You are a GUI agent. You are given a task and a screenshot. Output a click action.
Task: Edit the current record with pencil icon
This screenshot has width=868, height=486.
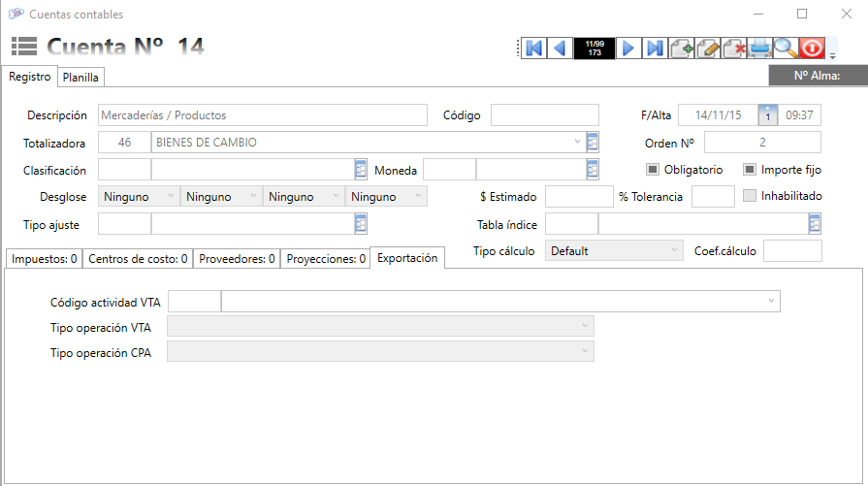pos(707,48)
